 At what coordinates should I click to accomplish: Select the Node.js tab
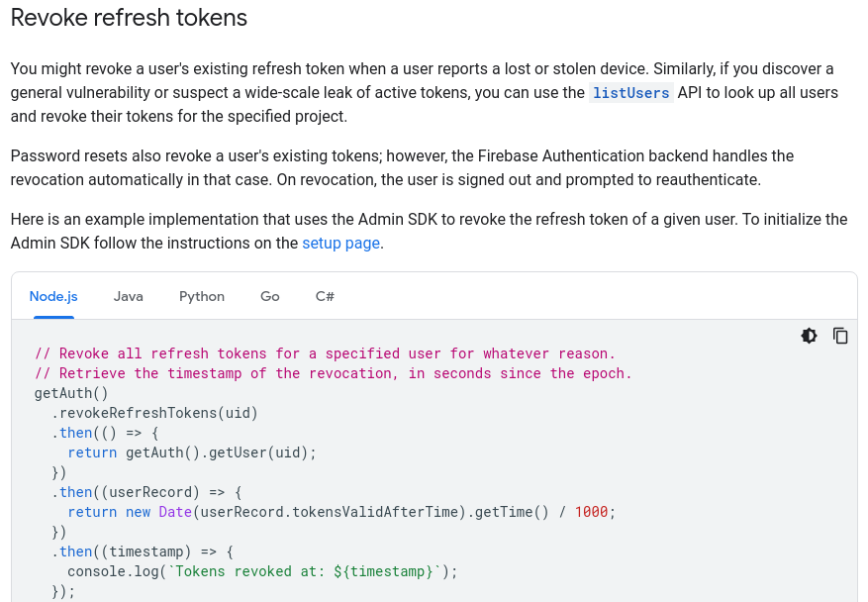(53, 296)
